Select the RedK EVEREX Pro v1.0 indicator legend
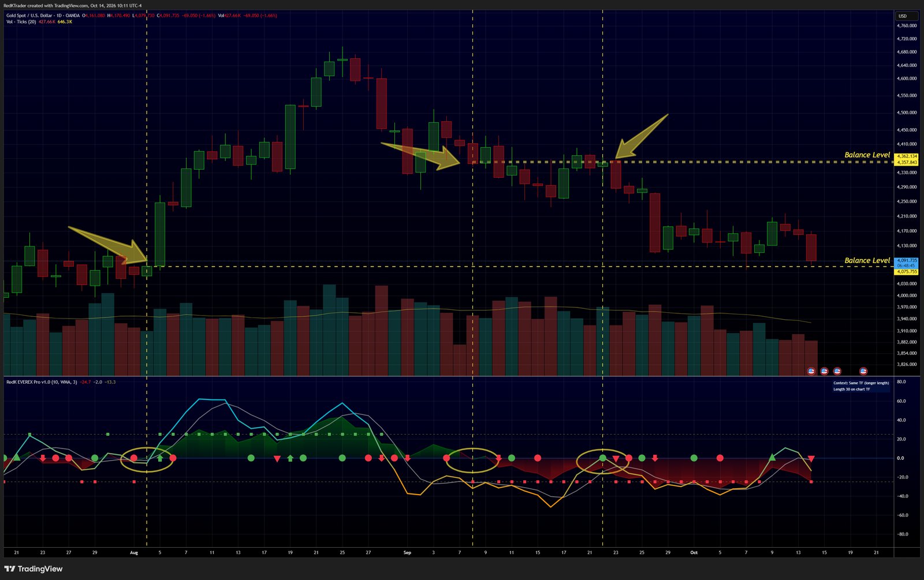 pyautogui.click(x=42, y=382)
